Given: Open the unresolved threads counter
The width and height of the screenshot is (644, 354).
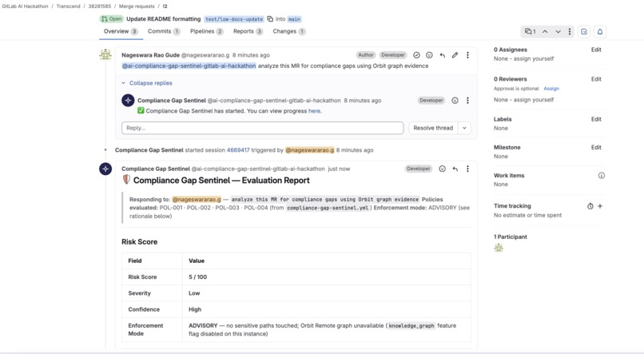Looking at the screenshot, I should 531,32.
